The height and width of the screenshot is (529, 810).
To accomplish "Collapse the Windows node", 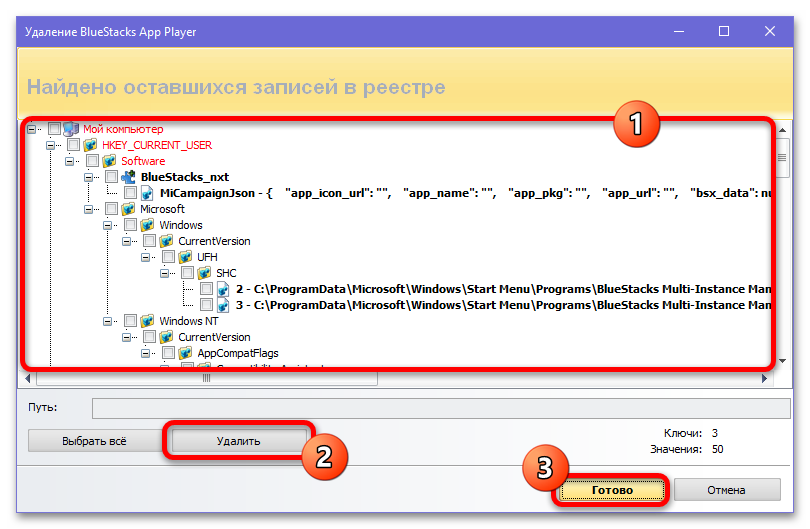I will (108, 225).
